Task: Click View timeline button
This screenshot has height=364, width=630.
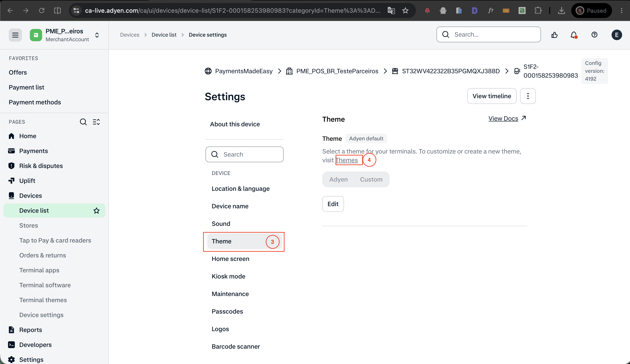Action: 492,96
